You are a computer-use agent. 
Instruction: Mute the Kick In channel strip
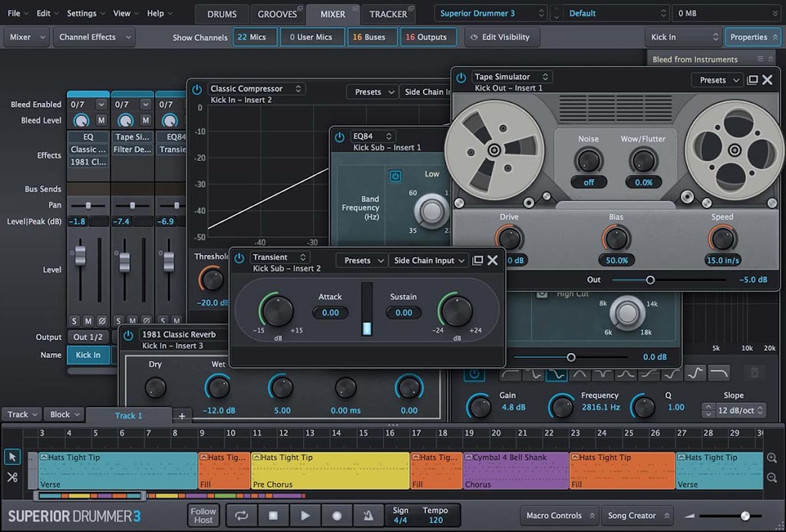(88, 320)
